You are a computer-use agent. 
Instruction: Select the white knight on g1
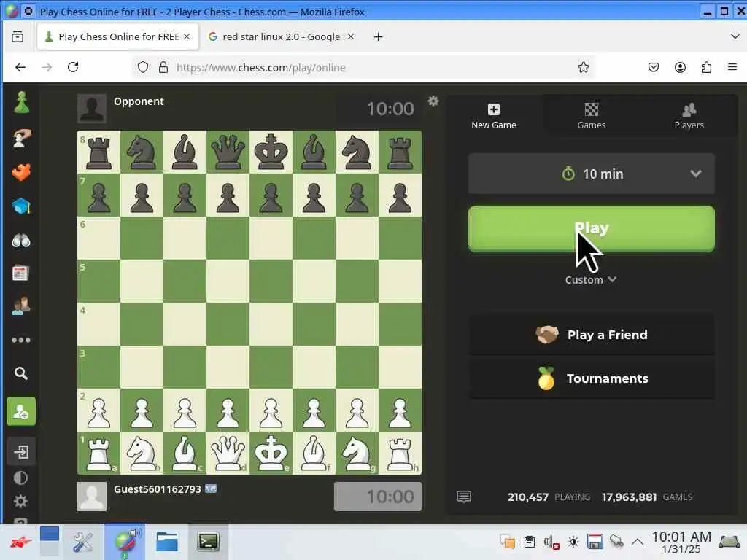tap(357, 453)
